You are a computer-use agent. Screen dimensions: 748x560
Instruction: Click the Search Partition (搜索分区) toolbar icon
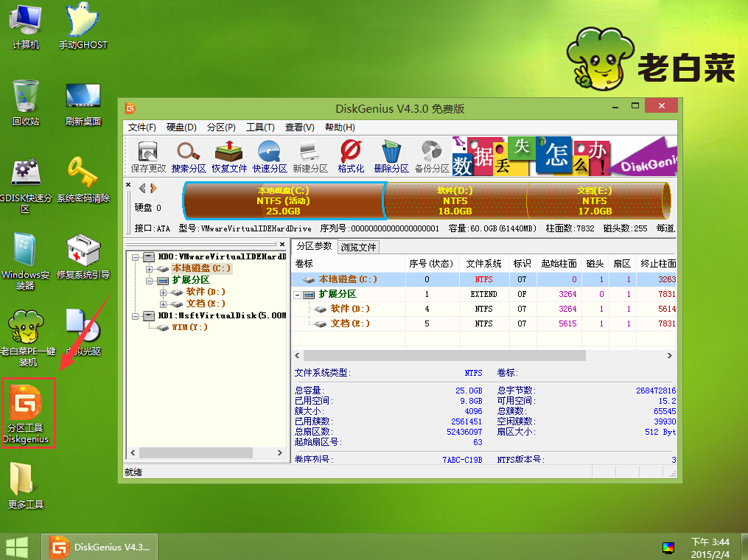(189, 157)
